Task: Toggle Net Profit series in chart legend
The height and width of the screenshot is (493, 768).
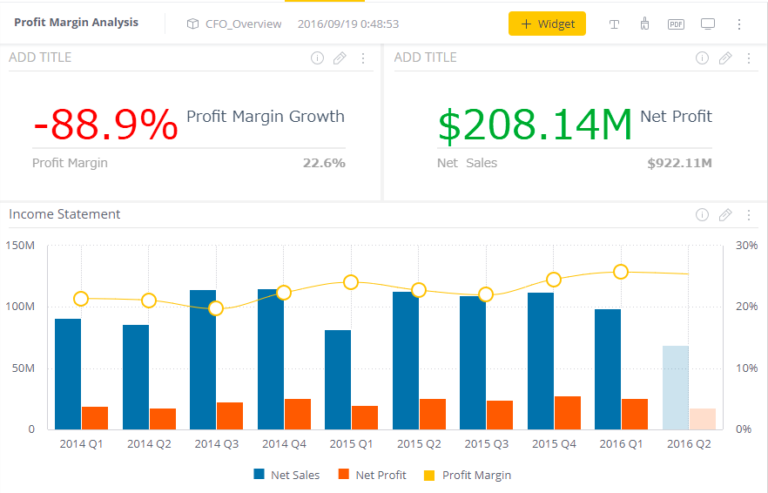Action: click(x=372, y=475)
